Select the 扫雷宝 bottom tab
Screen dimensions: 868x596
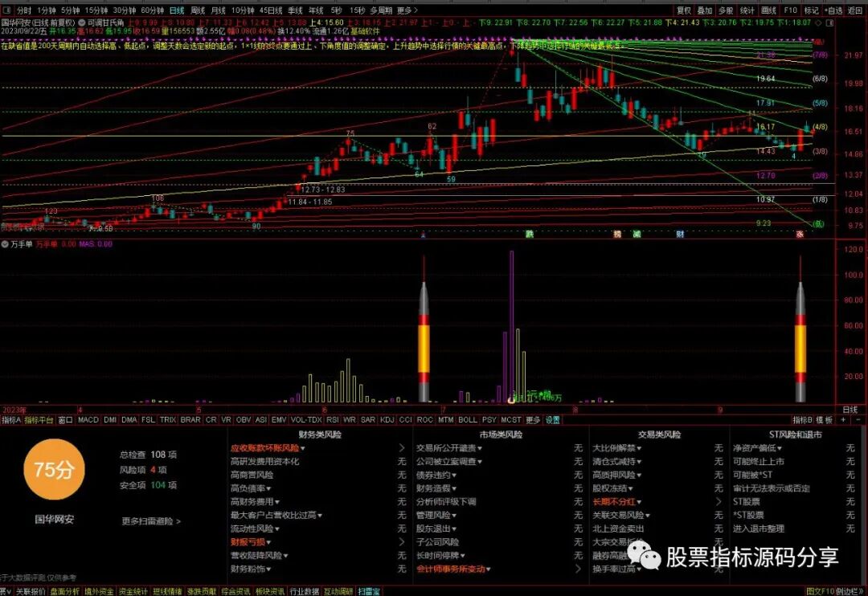click(369, 591)
